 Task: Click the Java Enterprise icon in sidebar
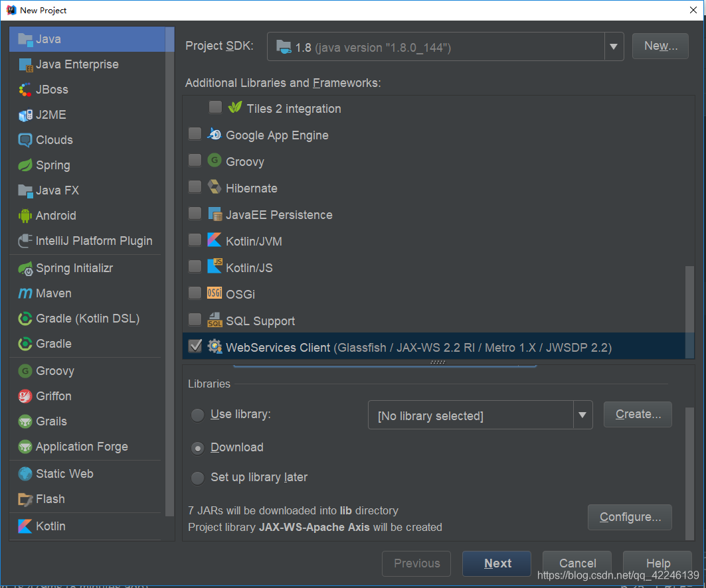[x=25, y=64]
